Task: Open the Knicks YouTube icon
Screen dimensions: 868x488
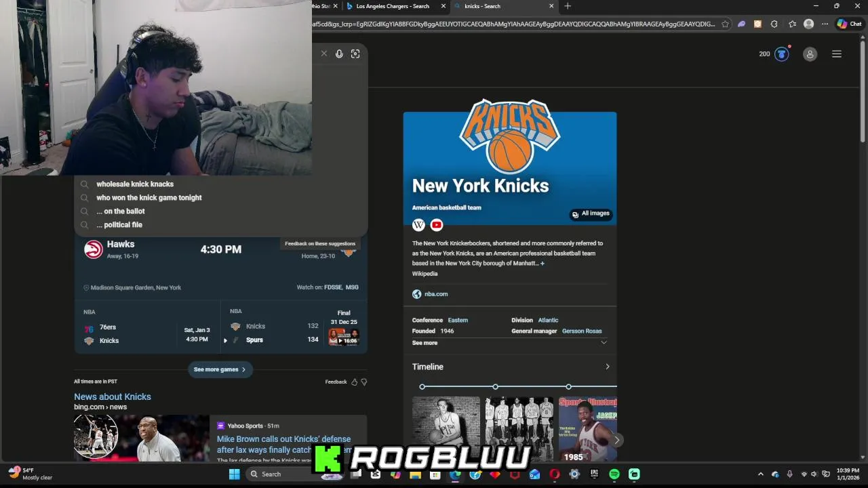Action: pyautogui.click(x=437, y=225)
